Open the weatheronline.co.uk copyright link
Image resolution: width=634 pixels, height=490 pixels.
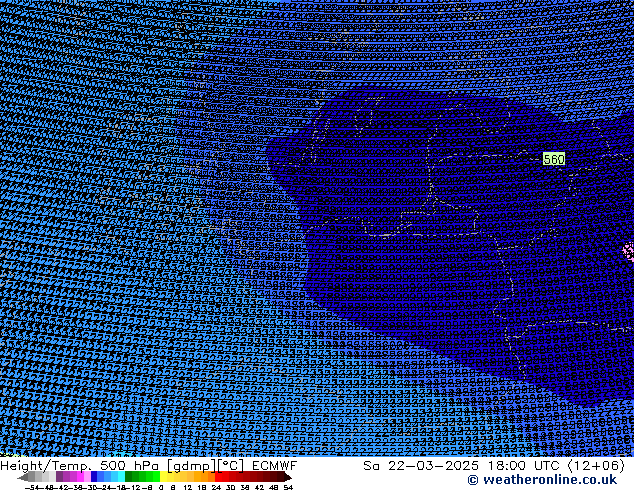click(542, 480)
